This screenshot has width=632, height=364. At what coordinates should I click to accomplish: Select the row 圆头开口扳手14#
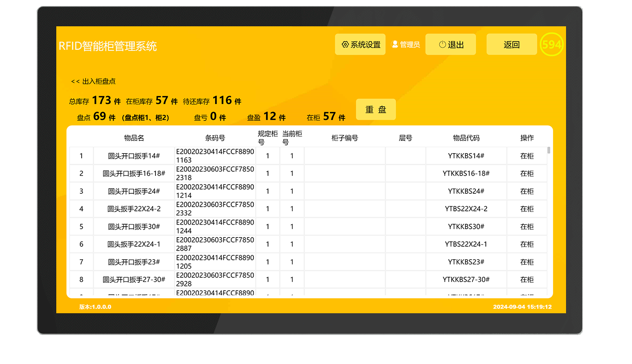click(x=134, y=156)
